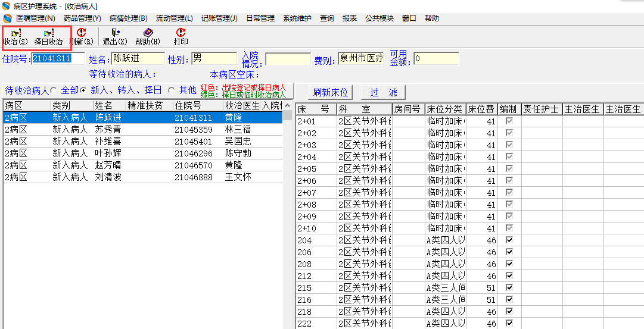Select the 全部 radio button

click(x=54, y=90)
